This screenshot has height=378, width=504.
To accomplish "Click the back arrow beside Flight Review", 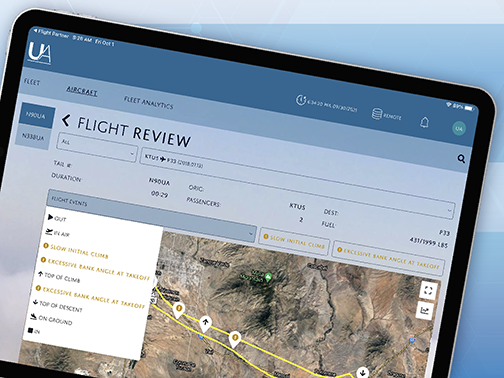I will tap(66, 120).
